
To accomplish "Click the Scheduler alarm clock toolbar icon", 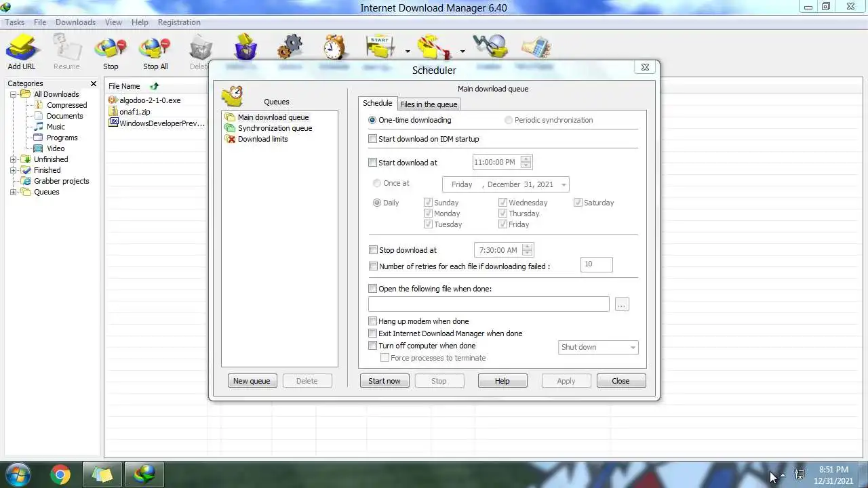I will tap(334, 47).
